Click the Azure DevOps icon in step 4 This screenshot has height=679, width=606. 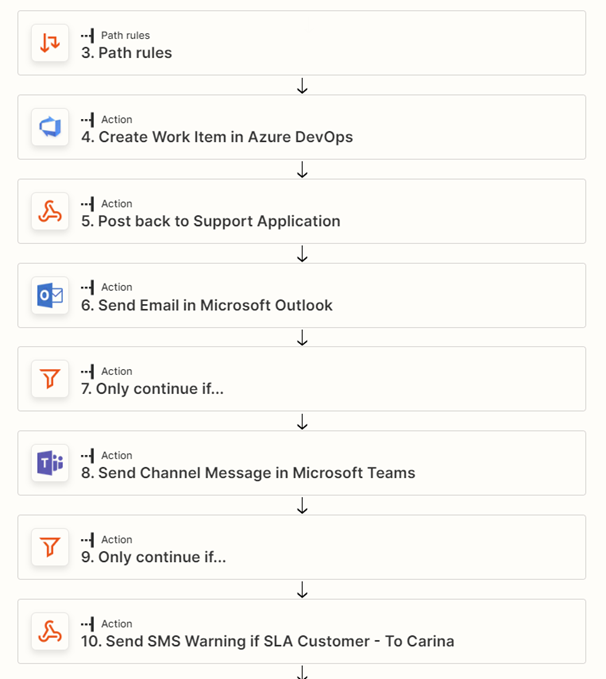[50, 127]
